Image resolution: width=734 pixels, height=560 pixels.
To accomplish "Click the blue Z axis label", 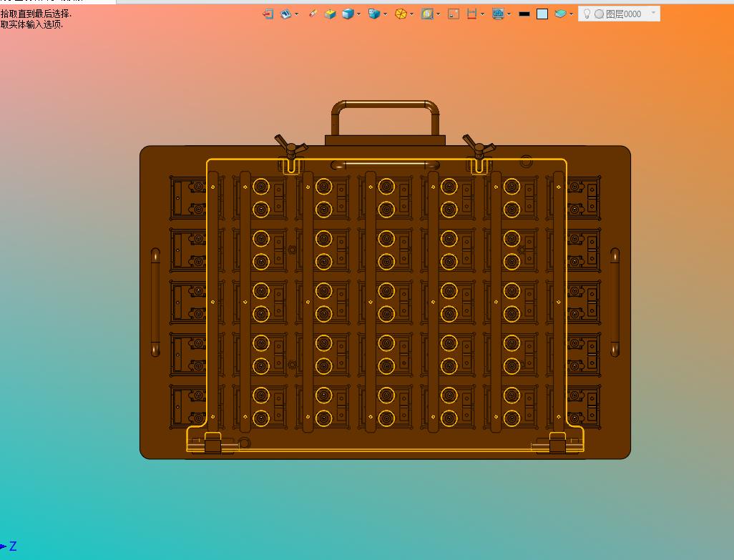I will (13, 546).
